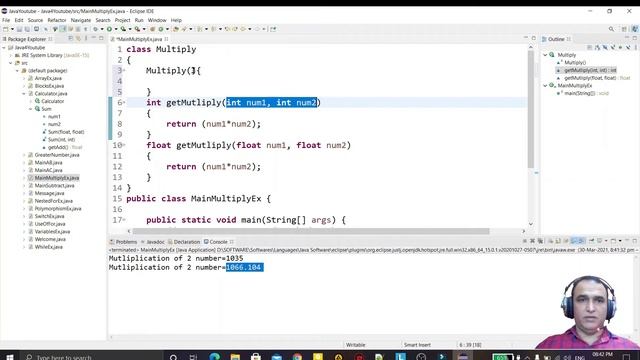Open Microsoft Store from the taskbar

[x=256, y=357]
